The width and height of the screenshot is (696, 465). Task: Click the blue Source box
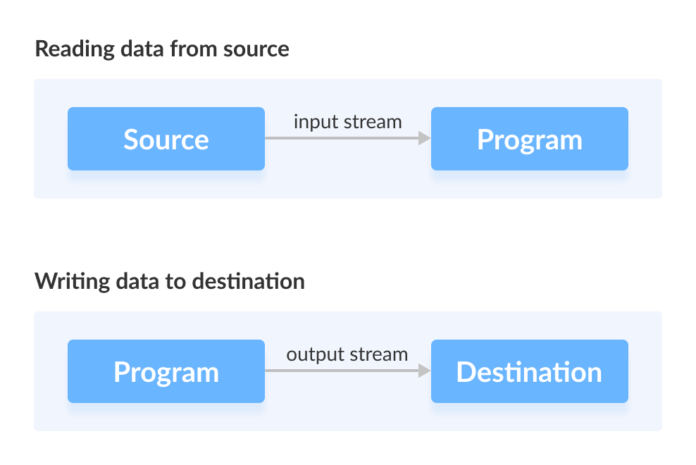(166, 138)
